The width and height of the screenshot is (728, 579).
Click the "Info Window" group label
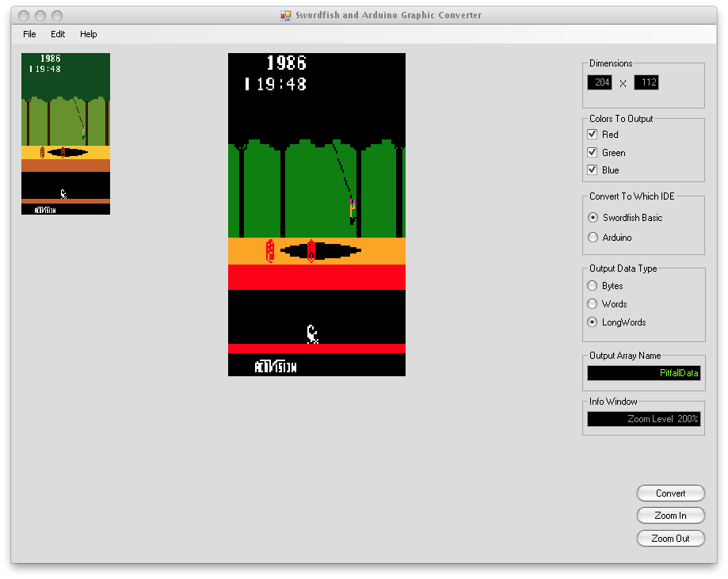[613, 401]
